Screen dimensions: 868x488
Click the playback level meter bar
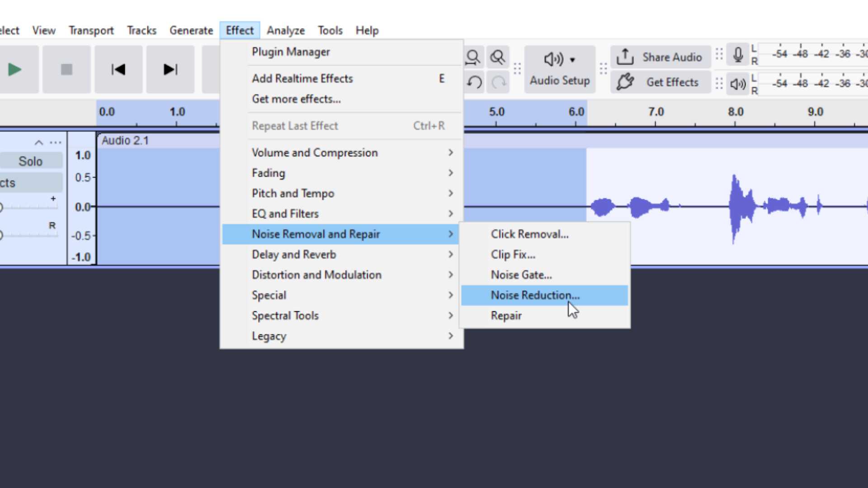tap(813, 84)
